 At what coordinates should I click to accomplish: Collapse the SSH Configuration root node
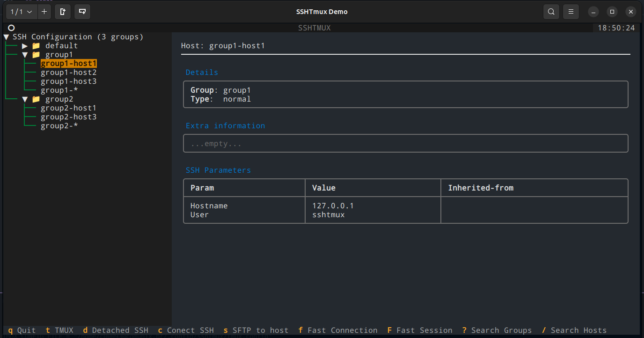pyautogui.click(x=7, y=37)
